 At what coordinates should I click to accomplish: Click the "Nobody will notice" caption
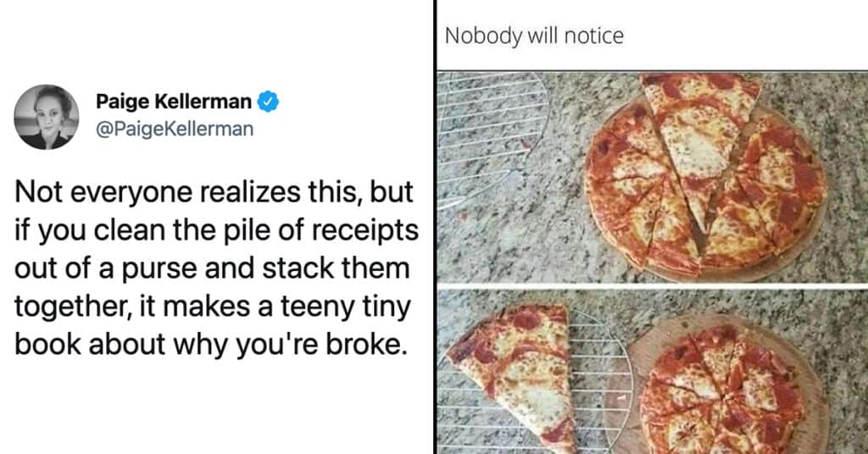534,36
